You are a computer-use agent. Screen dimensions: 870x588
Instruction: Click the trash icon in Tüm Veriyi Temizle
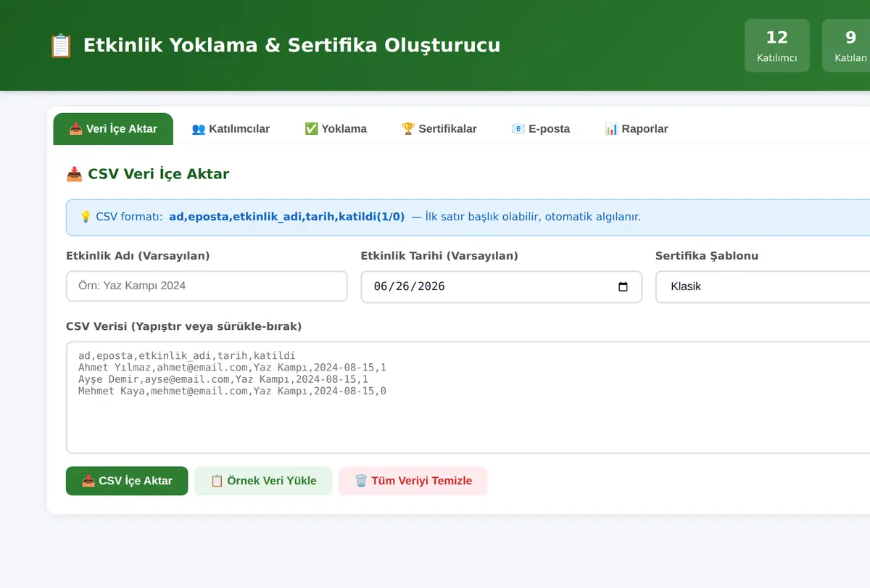[x=361, y=481]
